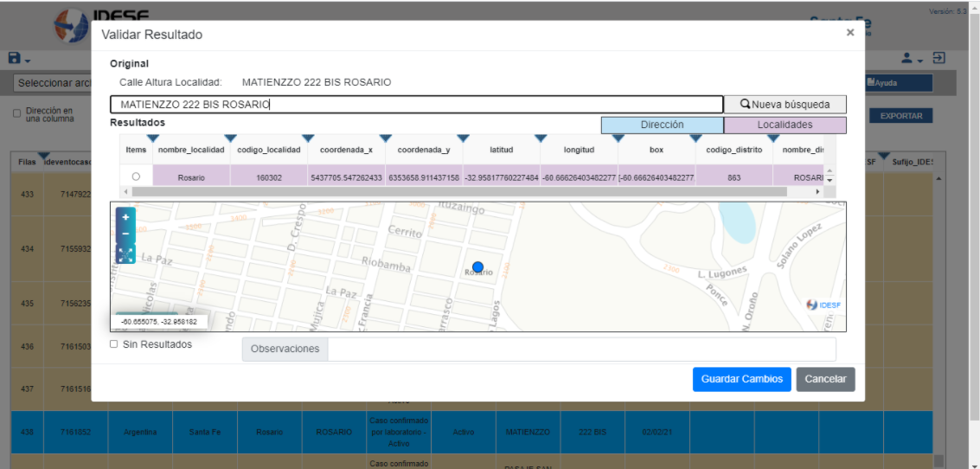Select the Rosario result radio button

[x=137, y=177]
